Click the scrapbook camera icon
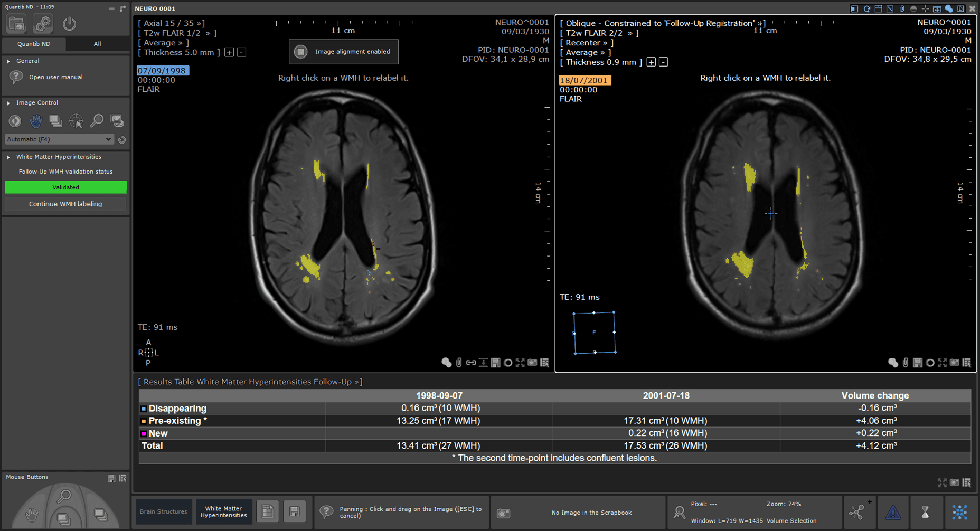This screenshot has height=531, width=980. coord(504,513)
